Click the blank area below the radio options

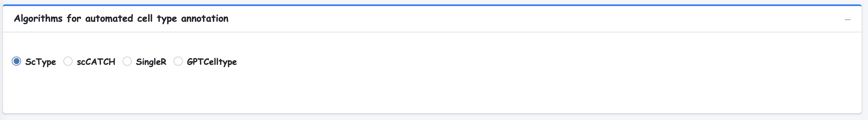tap(432, 91)
